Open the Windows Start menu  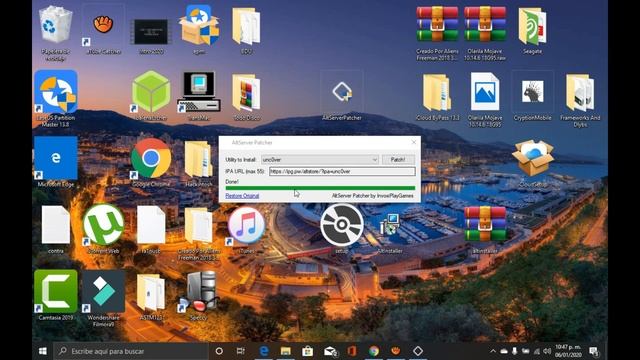[42, 351]
